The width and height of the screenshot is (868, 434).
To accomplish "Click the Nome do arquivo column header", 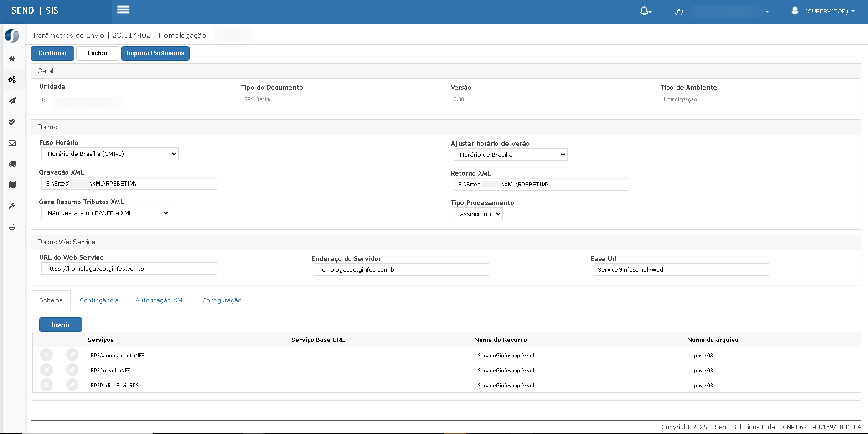I will pyautogui.click(x=713, y=340).
